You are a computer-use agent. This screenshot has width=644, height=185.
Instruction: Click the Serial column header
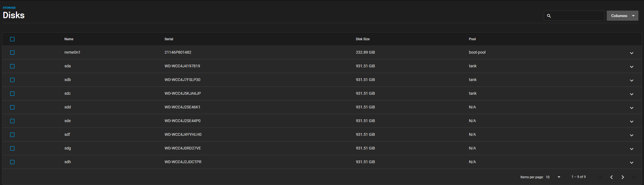[169, 39]
